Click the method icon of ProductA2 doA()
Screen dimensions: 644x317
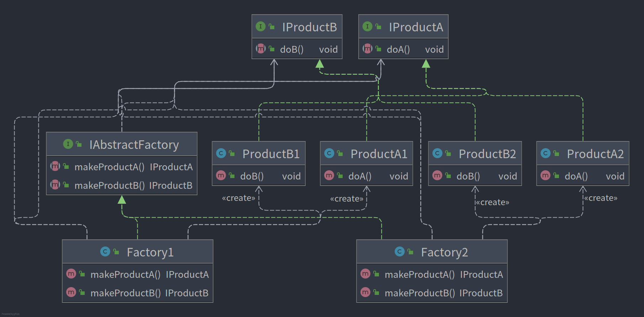tap(545, 175)
